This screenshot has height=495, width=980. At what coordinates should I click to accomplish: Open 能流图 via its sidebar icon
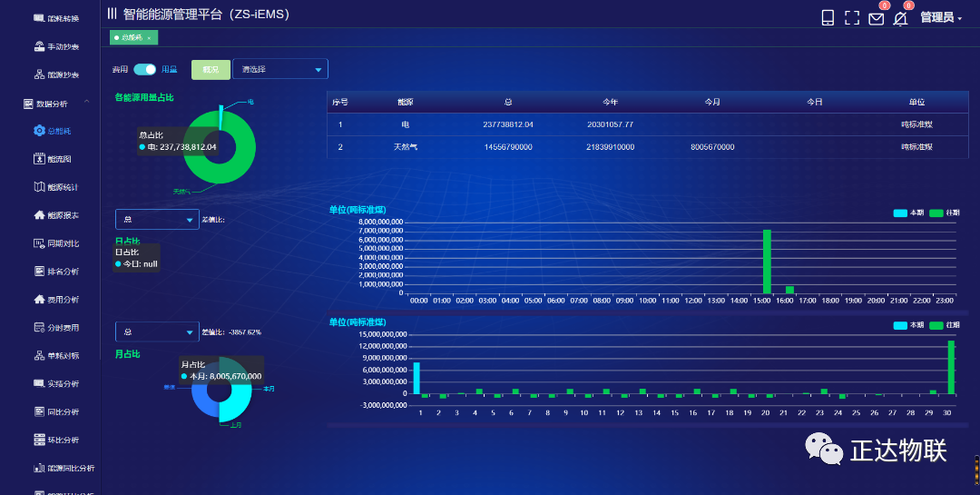pos(39,159)
